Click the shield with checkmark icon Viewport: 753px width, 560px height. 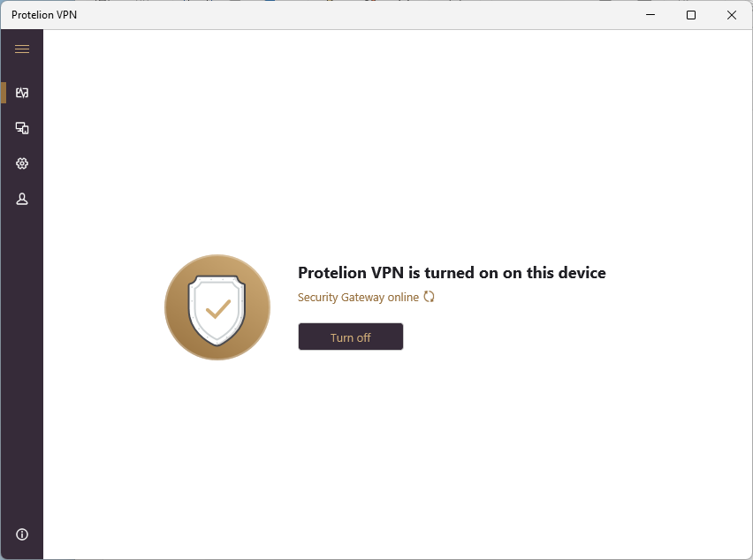217,310
